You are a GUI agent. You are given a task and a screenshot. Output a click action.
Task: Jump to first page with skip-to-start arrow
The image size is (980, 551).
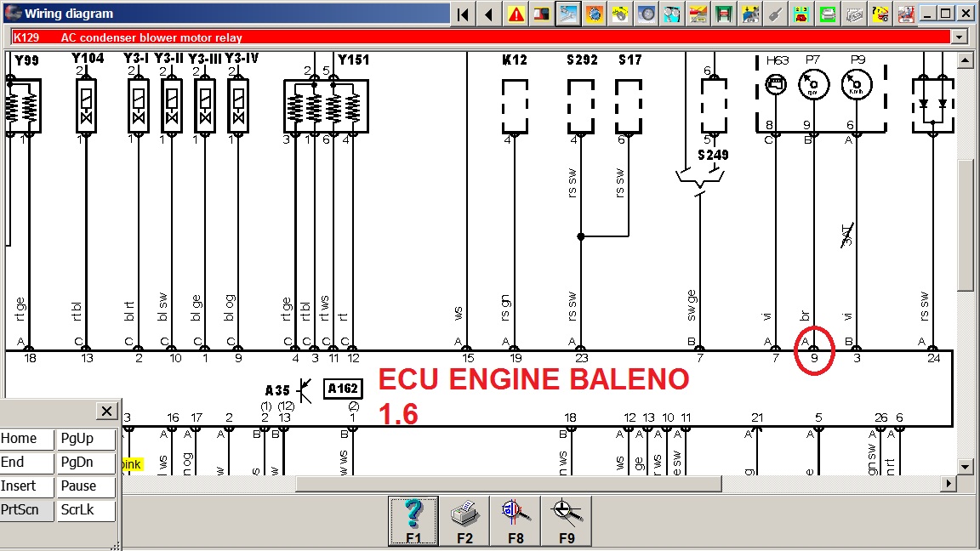point(463,14)
